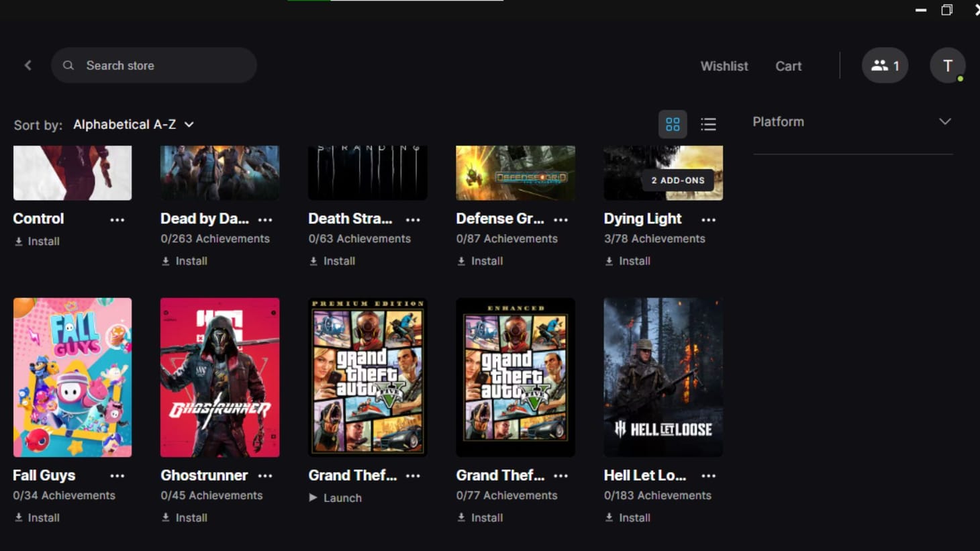View the 2 Add-Ons badge on Dying Light
This screenshot has height=551, width=980.
click(677, 180)
